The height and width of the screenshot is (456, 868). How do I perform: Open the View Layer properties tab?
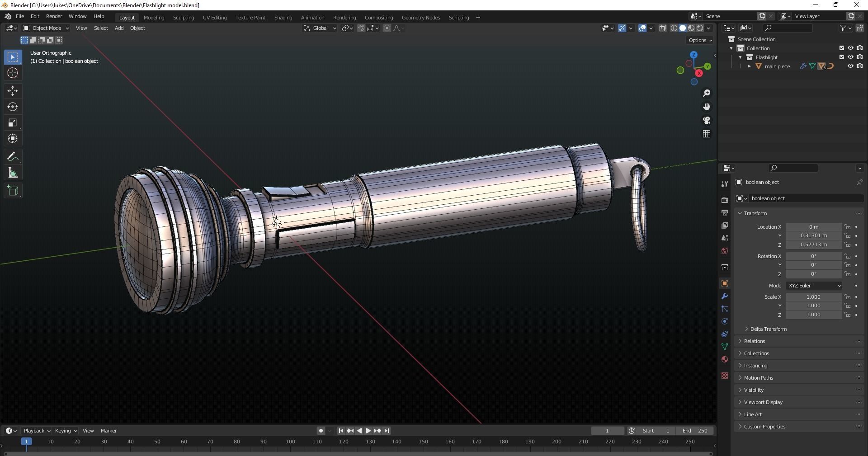pyautogui.click(x=725, y=225)
